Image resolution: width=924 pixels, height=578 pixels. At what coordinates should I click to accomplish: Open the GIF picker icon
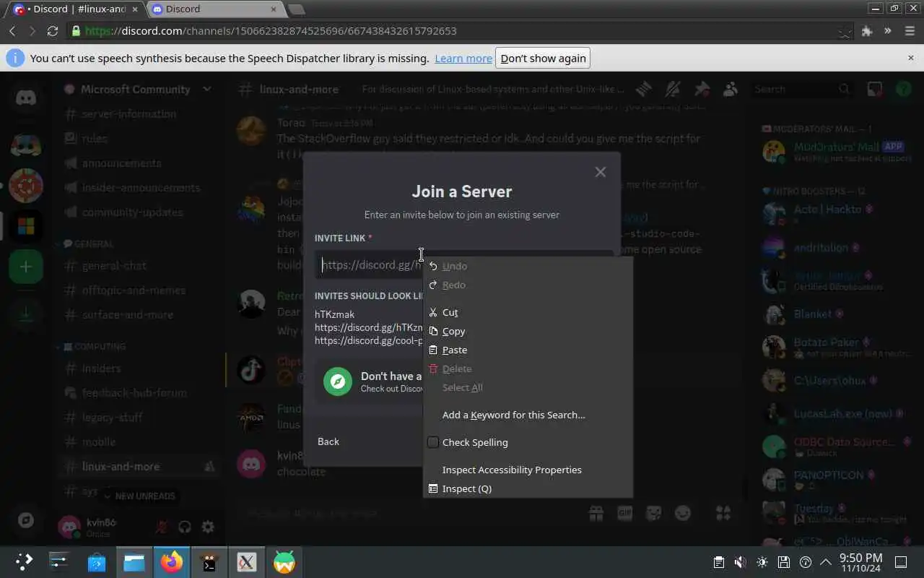[x=624, y=514]
